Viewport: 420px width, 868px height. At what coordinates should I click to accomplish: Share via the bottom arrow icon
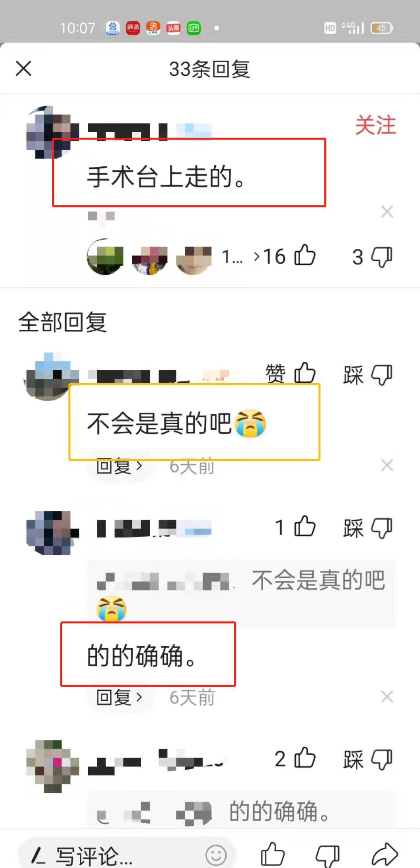pyautogui.click(x=385, y=855)
